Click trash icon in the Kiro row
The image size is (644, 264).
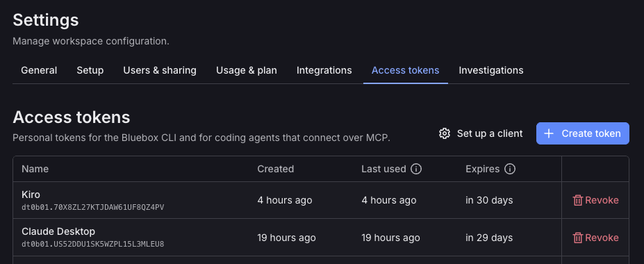pyautogui.click(x=578, y=200)
